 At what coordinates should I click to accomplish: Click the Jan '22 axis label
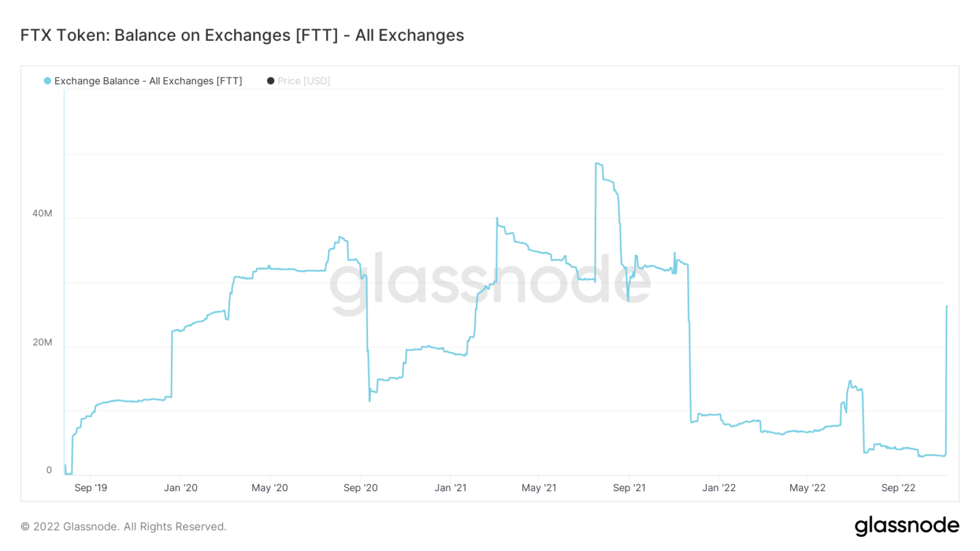(x=719, y=488)
